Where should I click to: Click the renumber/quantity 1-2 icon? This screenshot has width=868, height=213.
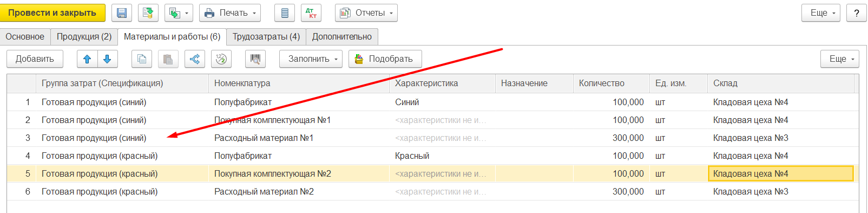[x=221, y=59]
